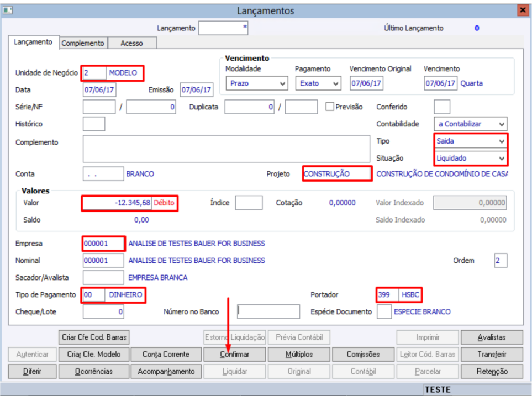Click the Avalistas button
532x396 pixels.
(x=492, y=337)
